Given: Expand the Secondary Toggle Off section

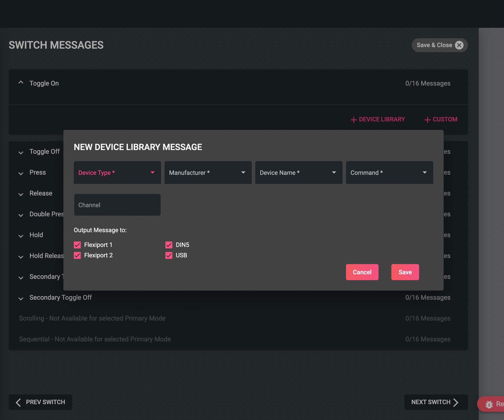Looking at the screenshot, I should pos(21,298).
